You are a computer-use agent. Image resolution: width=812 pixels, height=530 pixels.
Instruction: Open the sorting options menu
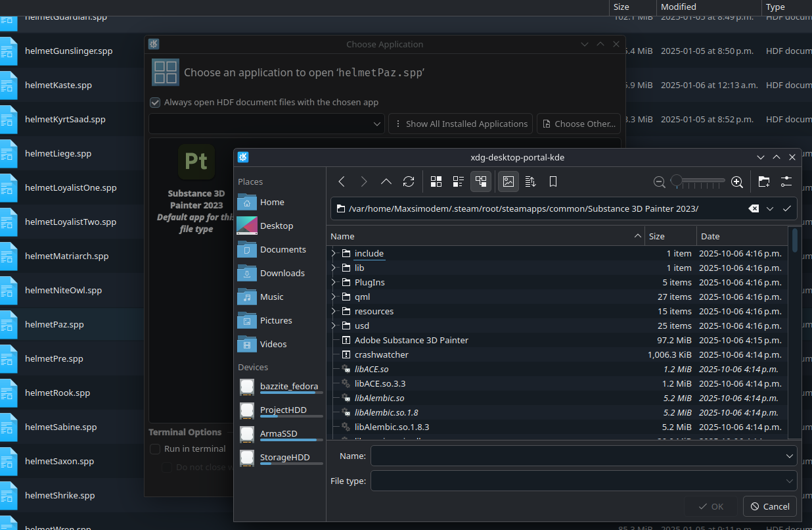pos(531,181)
